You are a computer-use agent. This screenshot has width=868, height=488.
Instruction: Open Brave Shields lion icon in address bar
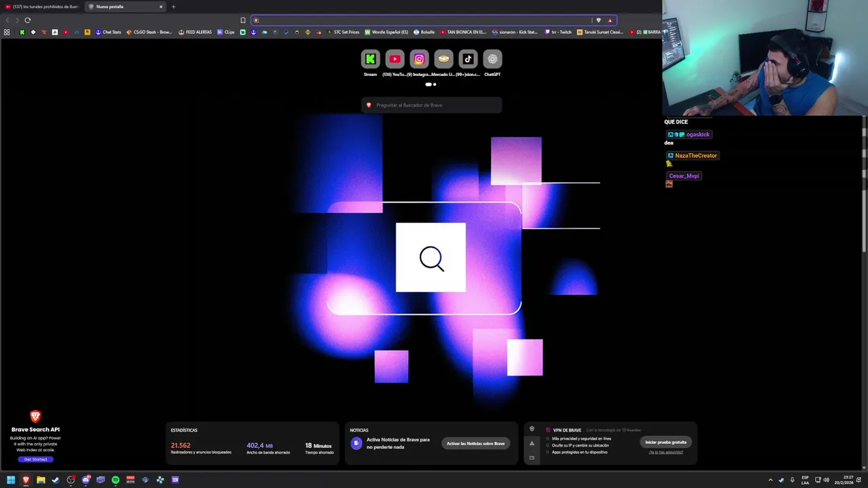598,20
